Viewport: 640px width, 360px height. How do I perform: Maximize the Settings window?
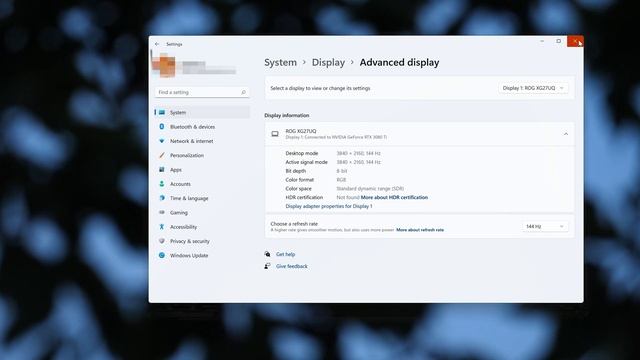point(558,41)
